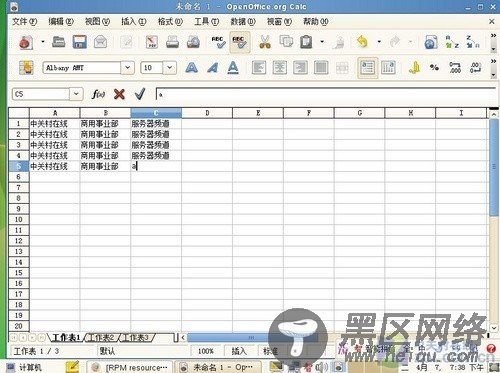Copy selection with the copy icon
Viewport: 500px width, 373px height.
(286, 41)
